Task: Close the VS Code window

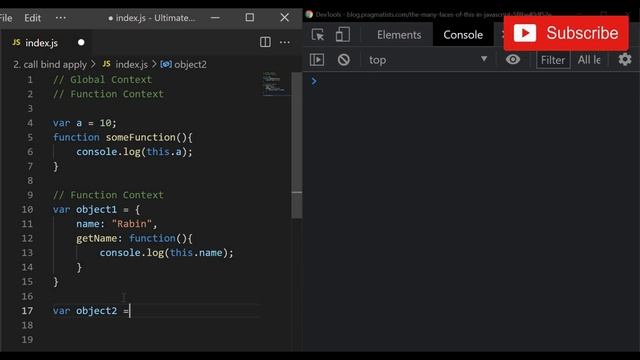Action: pyautogui.click(x=284, y=18)
